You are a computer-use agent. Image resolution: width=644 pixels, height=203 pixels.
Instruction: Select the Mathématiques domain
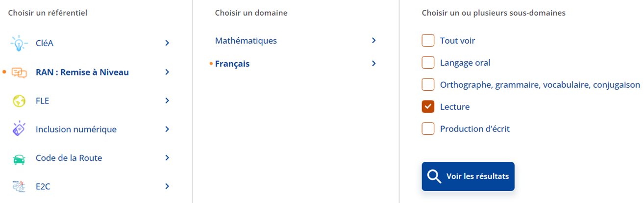point(246,41)
